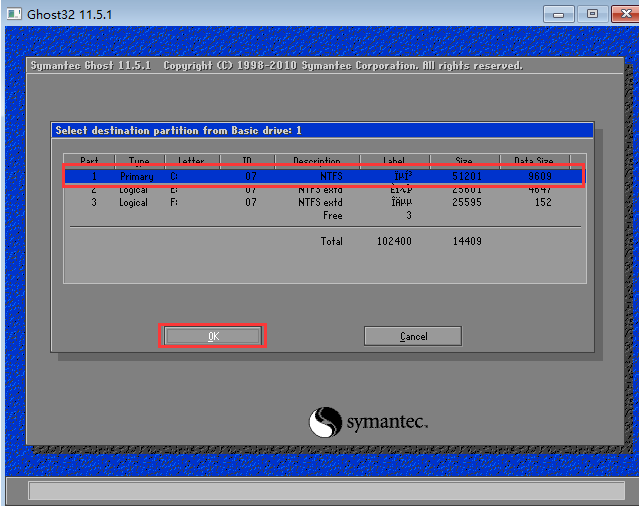Click the Size column header

tap(463, 161)
